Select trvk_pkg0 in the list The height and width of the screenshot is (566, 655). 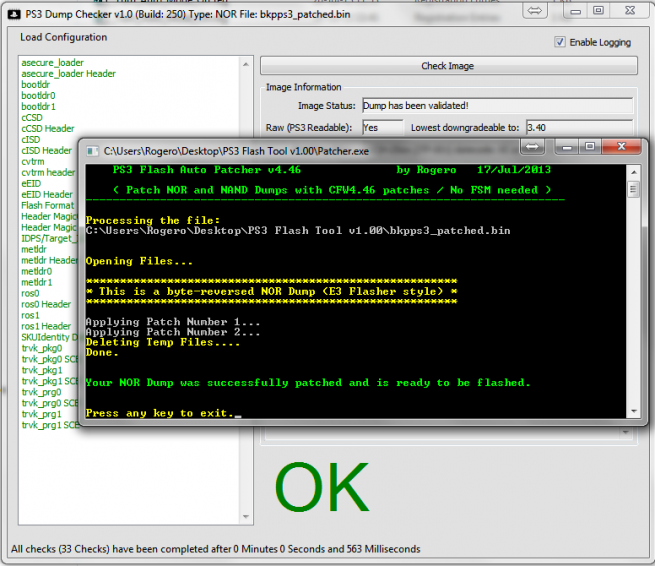pyautogui.click(x=42, y=348)
